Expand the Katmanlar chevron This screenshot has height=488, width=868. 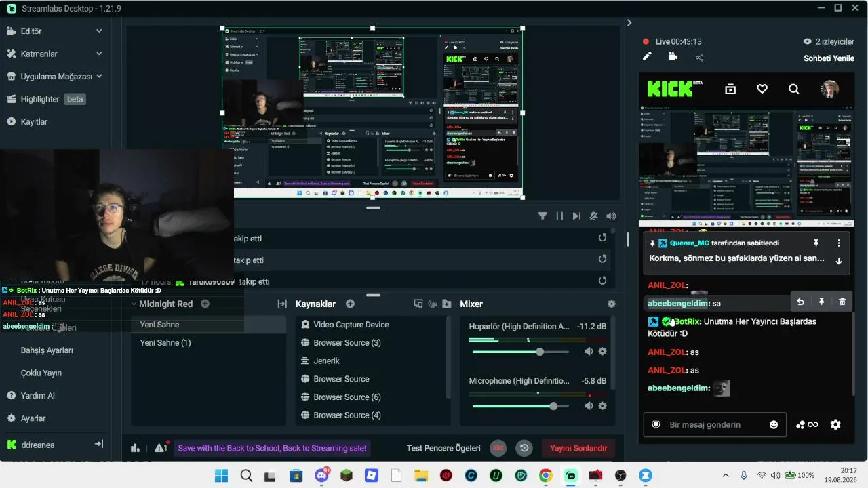[x=99, y=54]
